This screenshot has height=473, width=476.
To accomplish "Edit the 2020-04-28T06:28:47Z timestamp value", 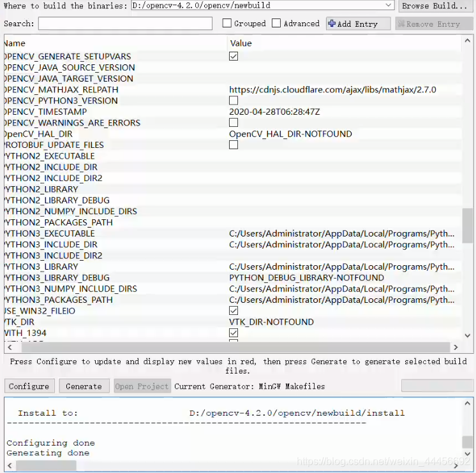I will [274, 112].
